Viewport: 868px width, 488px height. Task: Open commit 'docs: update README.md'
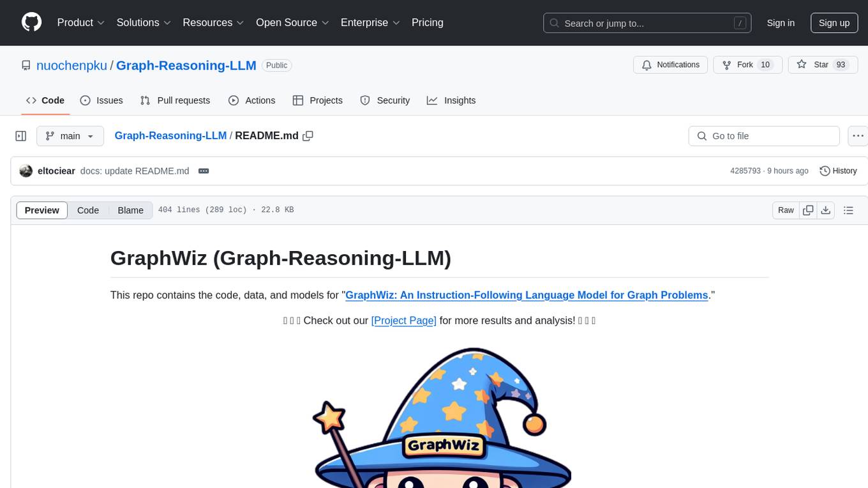click(x=135, y=171)
